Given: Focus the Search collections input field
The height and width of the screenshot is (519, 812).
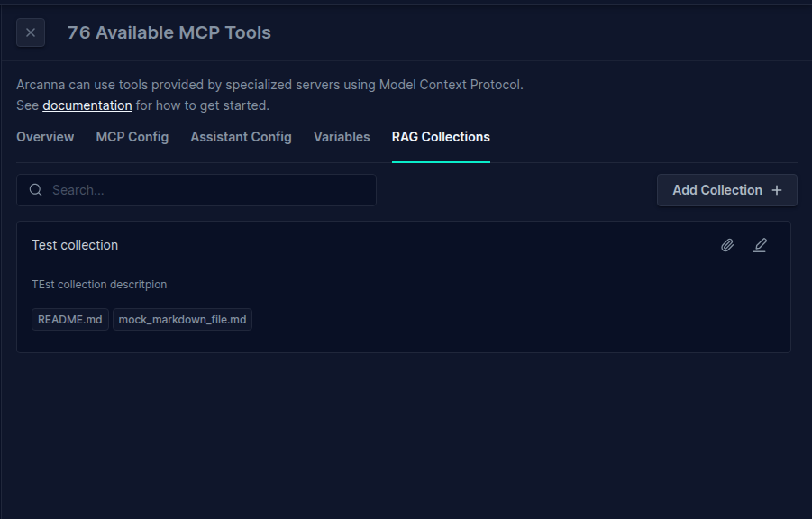Looking at the screenshot, I should pyautogui.click(x=196, y=190).
